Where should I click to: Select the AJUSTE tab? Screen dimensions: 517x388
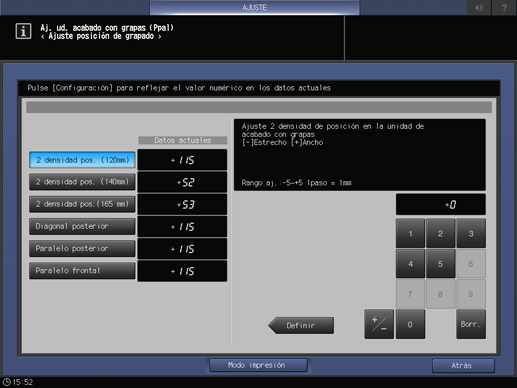[x=254, y=7]
